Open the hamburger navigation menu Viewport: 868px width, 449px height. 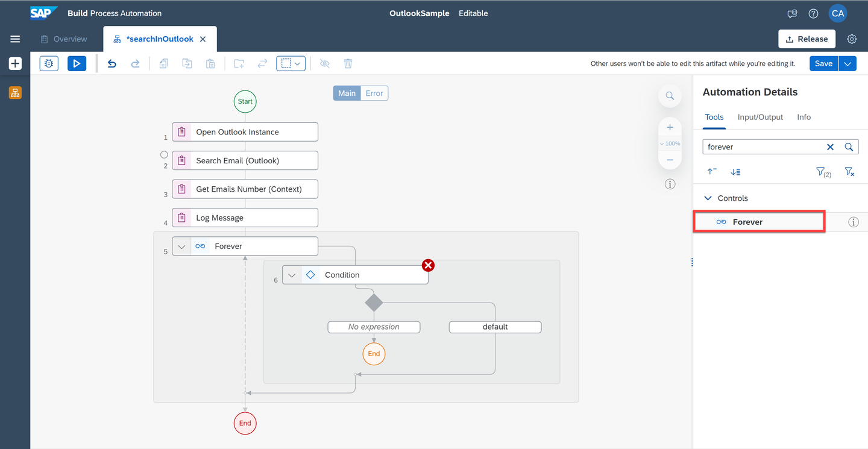(15, 39)
